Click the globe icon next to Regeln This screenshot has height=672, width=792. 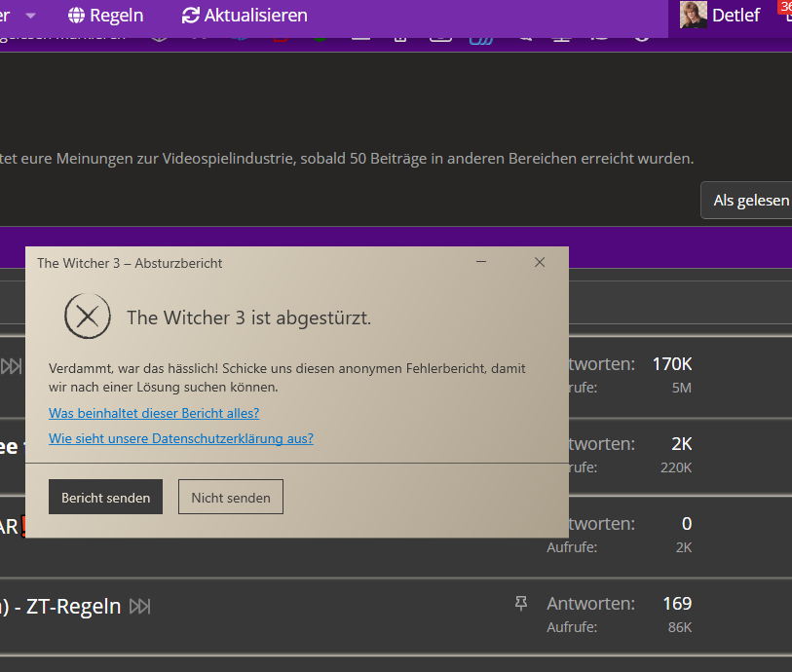77,16
